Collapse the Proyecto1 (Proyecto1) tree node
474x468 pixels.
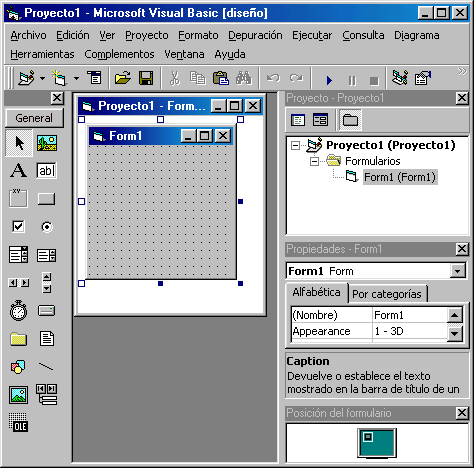point(295,145)
